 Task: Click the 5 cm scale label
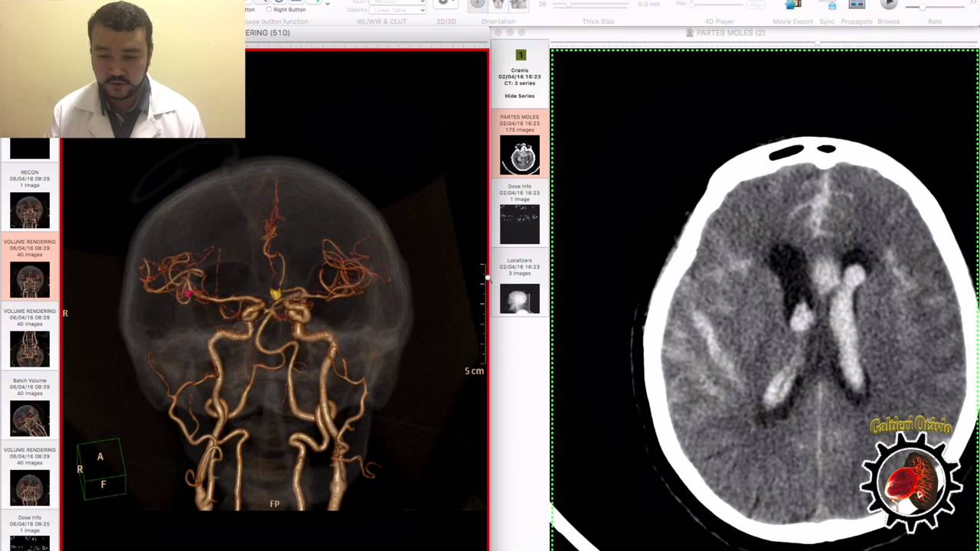coord(474,371)
